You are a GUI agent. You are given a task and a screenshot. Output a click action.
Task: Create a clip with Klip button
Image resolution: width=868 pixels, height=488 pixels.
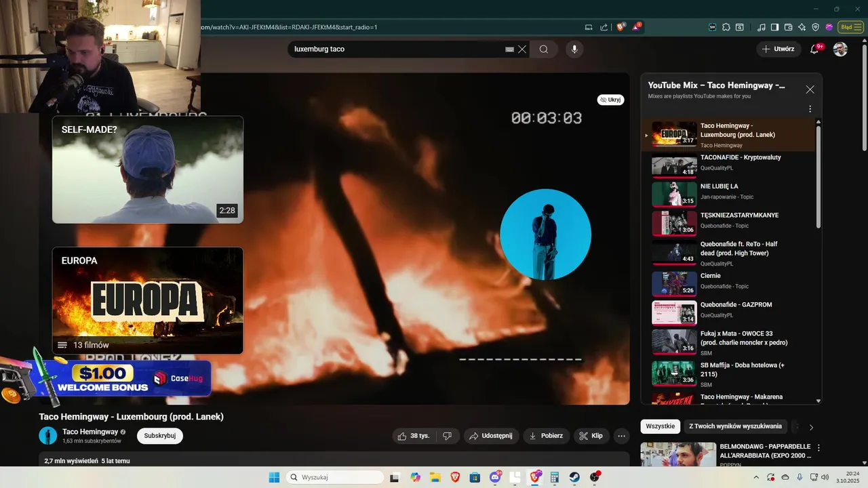(x=591, y=436)
